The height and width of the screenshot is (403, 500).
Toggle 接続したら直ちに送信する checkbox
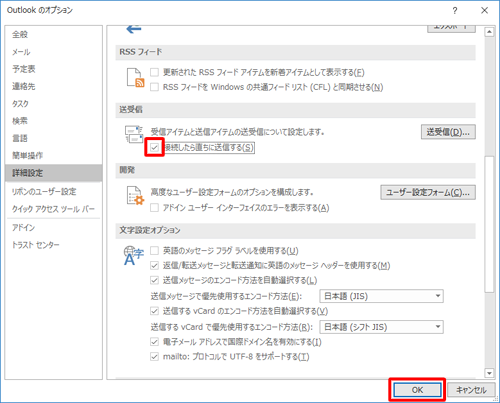pyautogui.click(x=154, y=147)
